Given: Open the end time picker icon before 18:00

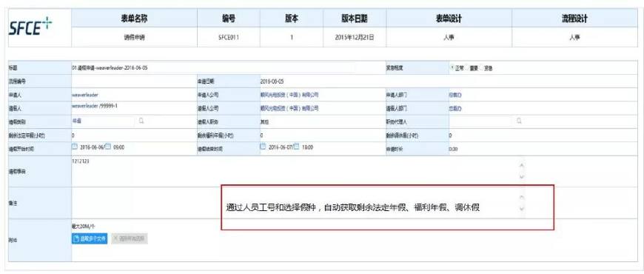Looking at the screenshot, I should tap(296, 146).
